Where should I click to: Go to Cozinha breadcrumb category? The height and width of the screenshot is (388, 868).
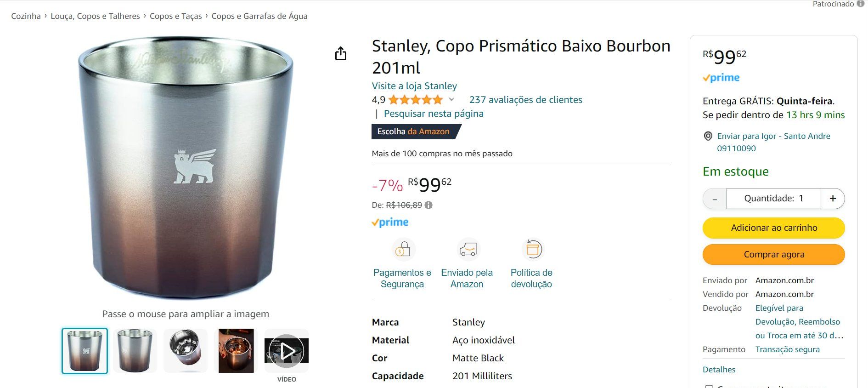click(x=26, y=16)
